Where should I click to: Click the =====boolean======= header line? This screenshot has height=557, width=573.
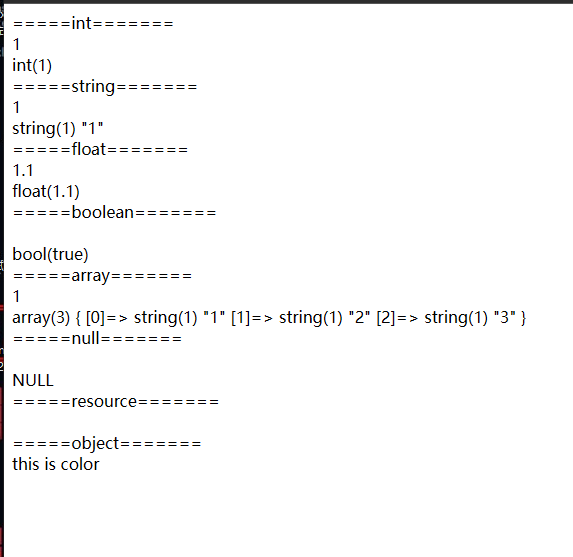point(114,213)
